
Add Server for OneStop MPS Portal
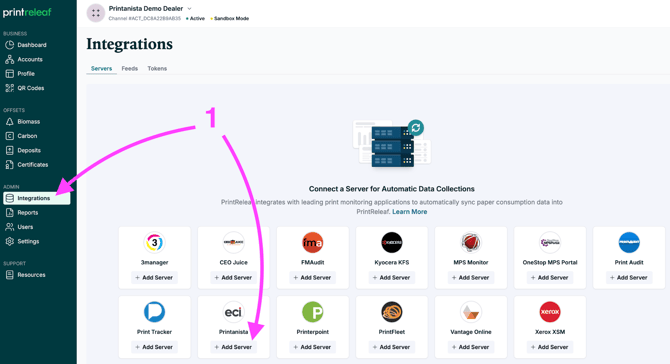click(550, 278)
